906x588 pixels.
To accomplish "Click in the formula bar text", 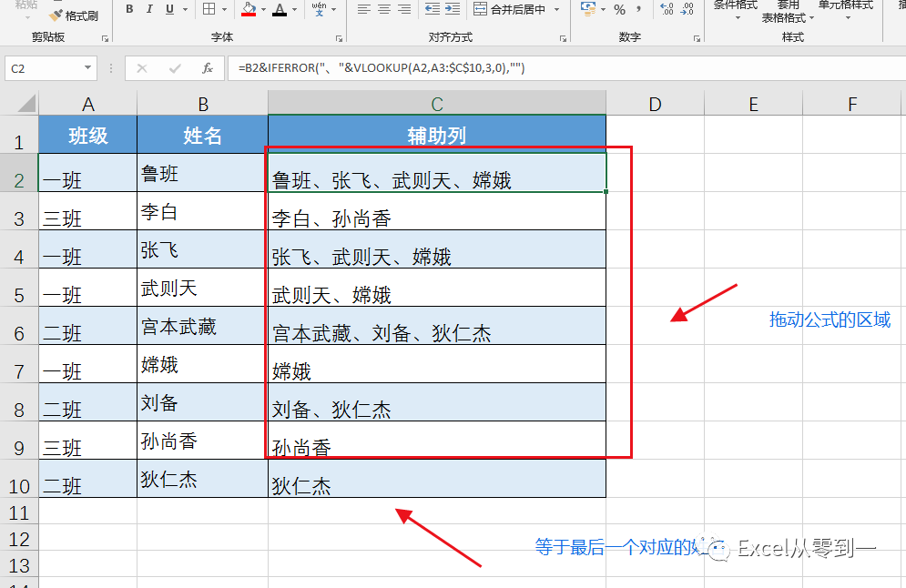I will coord(382,68).
